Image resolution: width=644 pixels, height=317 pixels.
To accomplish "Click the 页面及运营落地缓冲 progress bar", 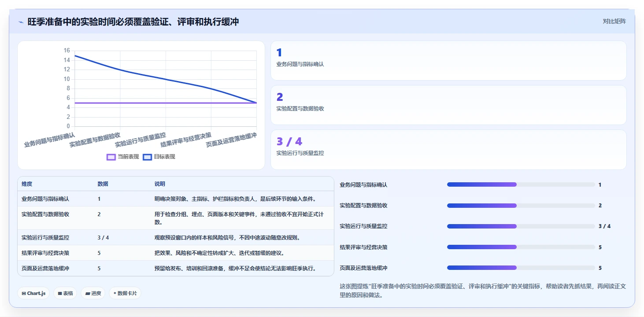I will pyautogui.click(x=521, y=268).
